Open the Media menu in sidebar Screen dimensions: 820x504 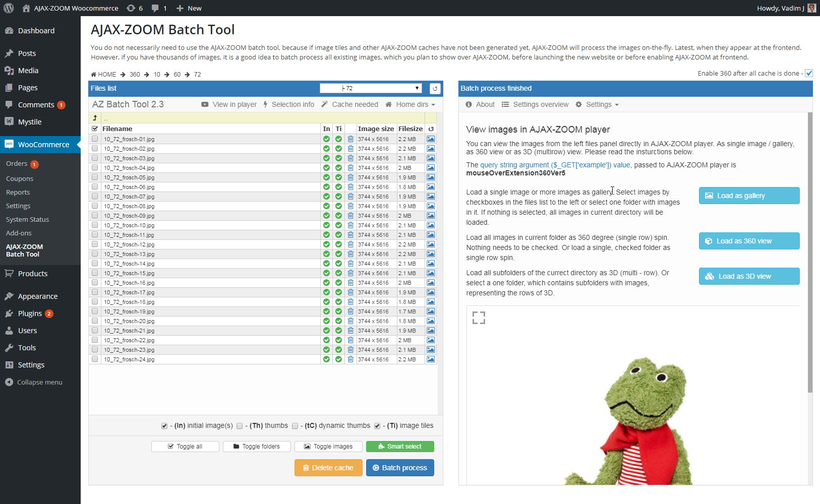click(28, 71)
